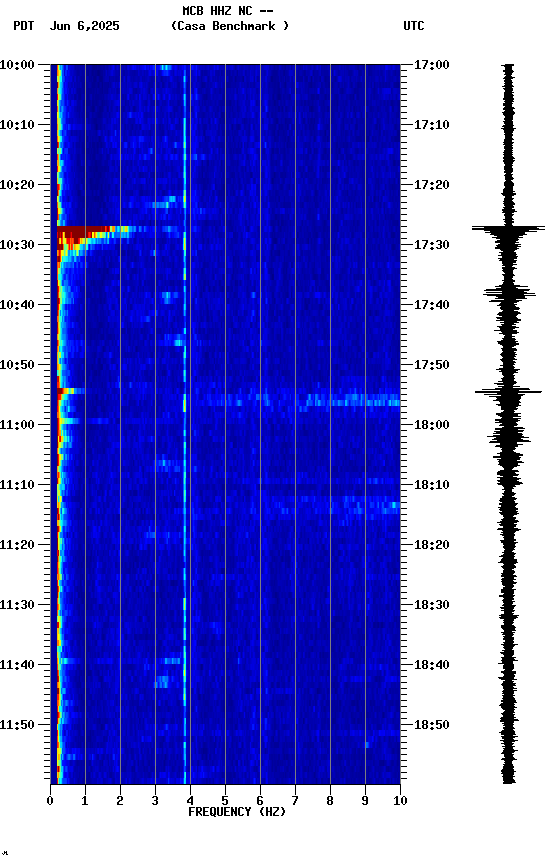Click the 'PDT' timezone label
The height and width of the screenshot is (864, 552).
click(x=24, y=26)
